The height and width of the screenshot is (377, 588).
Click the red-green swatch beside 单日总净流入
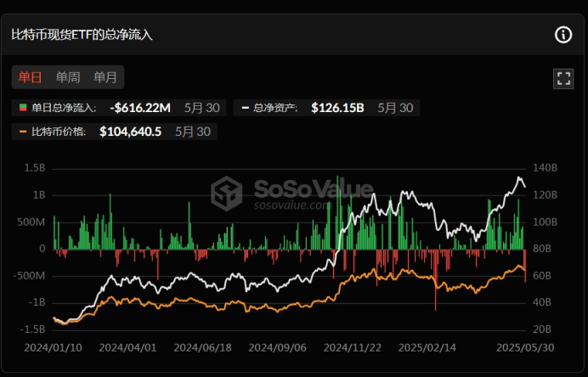23,108
